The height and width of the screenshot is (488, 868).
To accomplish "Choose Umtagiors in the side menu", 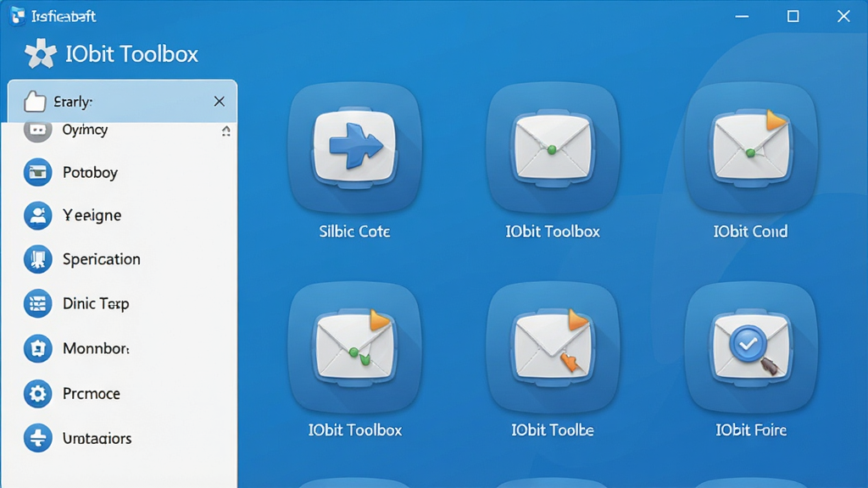I will (x=97, y=439).
